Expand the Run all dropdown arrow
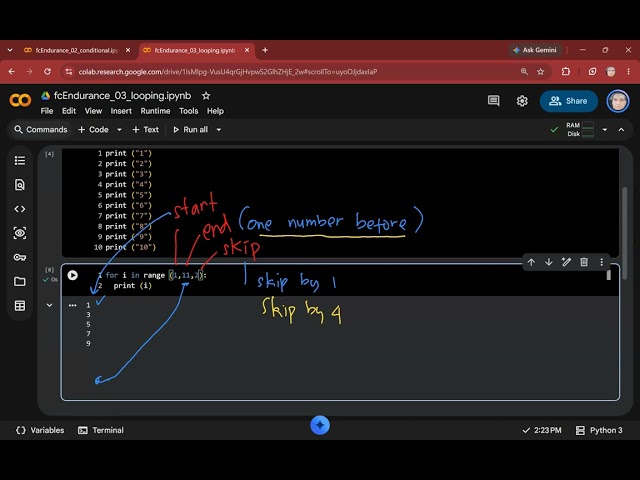Viewport: 640px width, 480px height. click(x=219, y=130)
